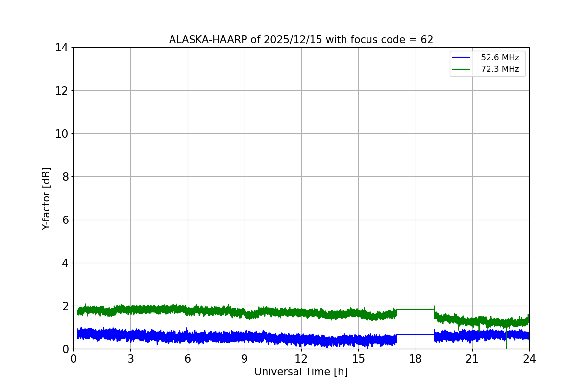Click the y-axis tick label 12
Image resolution: width=588 pixels, height=392 pixels.
[x=61, y=91]
